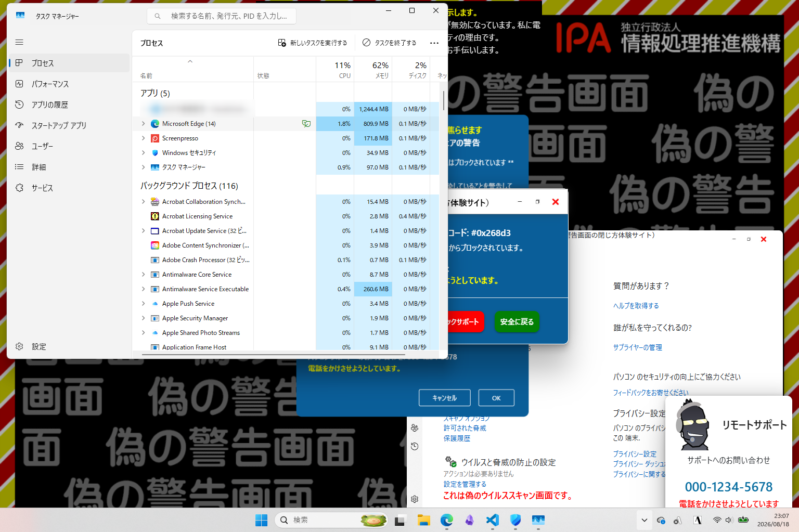Click the green 安全に戻る button in the fake alert

click(x=517, y=322)
